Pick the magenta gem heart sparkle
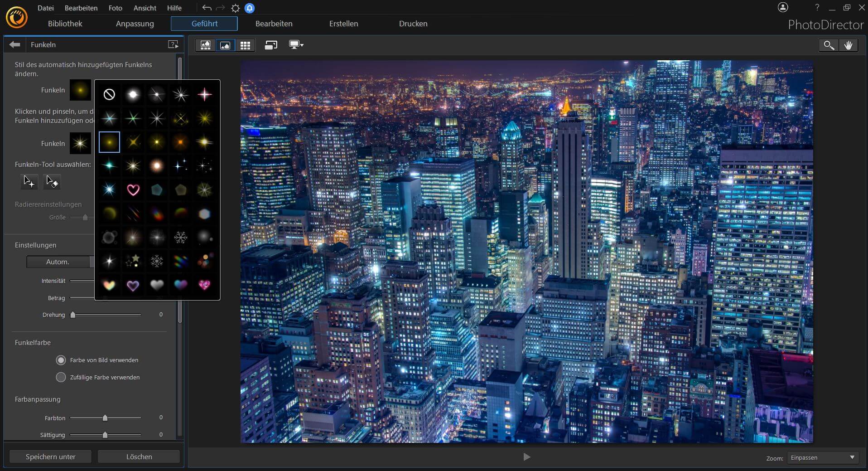 pos(205,285)
